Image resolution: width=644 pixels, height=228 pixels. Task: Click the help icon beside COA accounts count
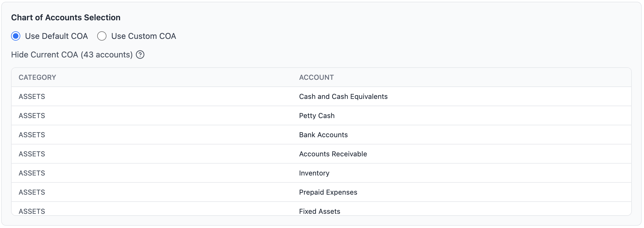(x=140, y=55)
